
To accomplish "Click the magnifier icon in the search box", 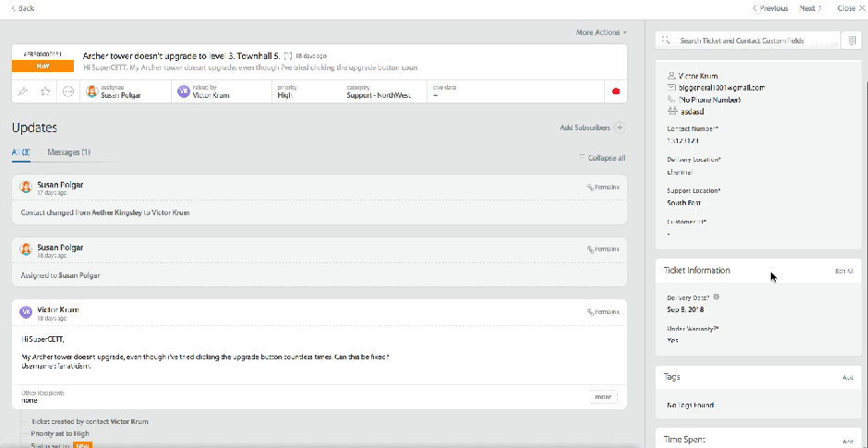I will tap(665, 41).
